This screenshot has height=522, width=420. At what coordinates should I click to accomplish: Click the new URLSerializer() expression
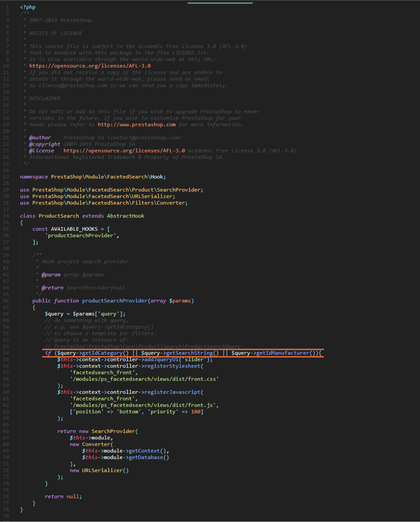coord(99,470)
